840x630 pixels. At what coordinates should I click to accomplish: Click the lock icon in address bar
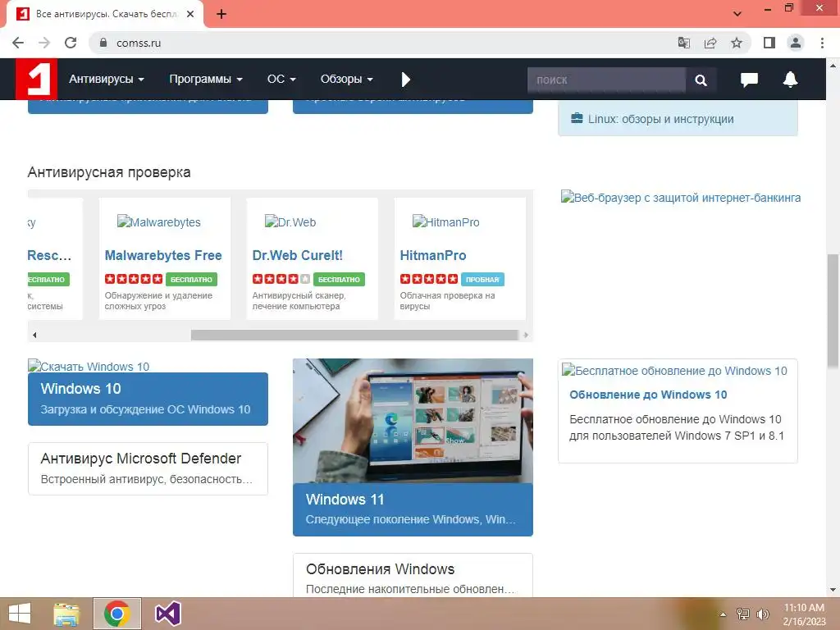(103, 43)
